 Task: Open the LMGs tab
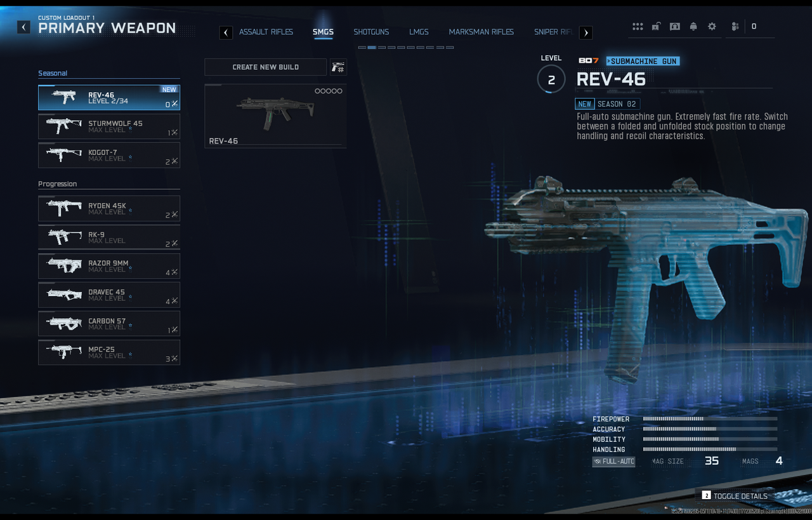419,32
